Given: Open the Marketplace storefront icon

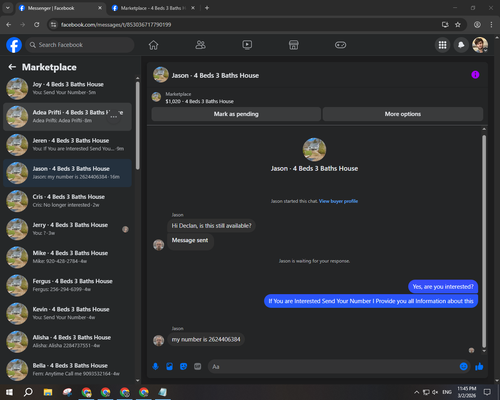Looking at the screenshot, I should [294, 45].
